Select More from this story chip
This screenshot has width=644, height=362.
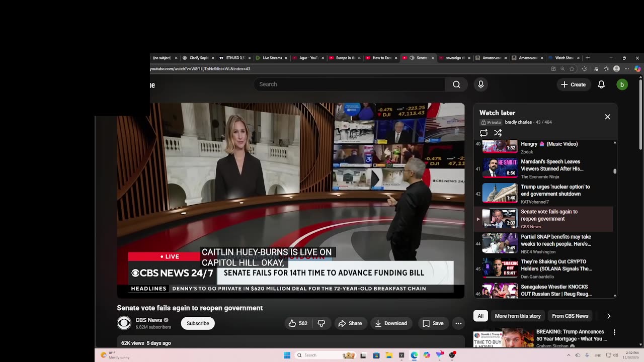click(x=517, y=316)
